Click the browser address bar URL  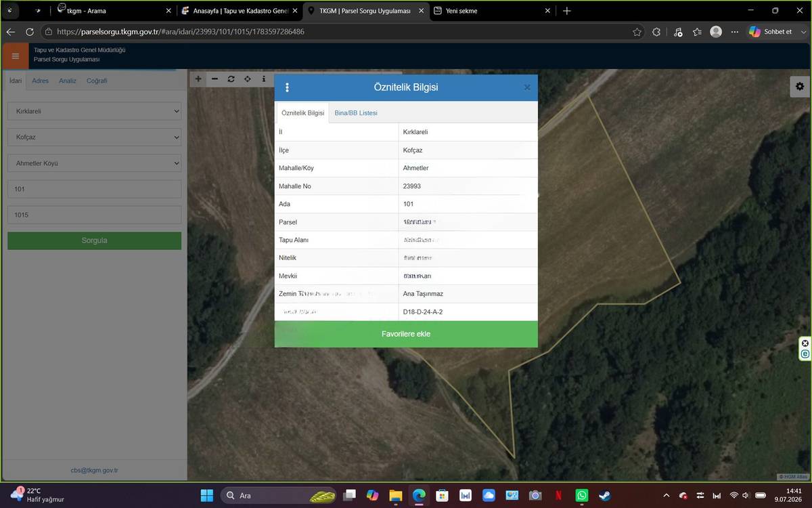coord(180,32)
